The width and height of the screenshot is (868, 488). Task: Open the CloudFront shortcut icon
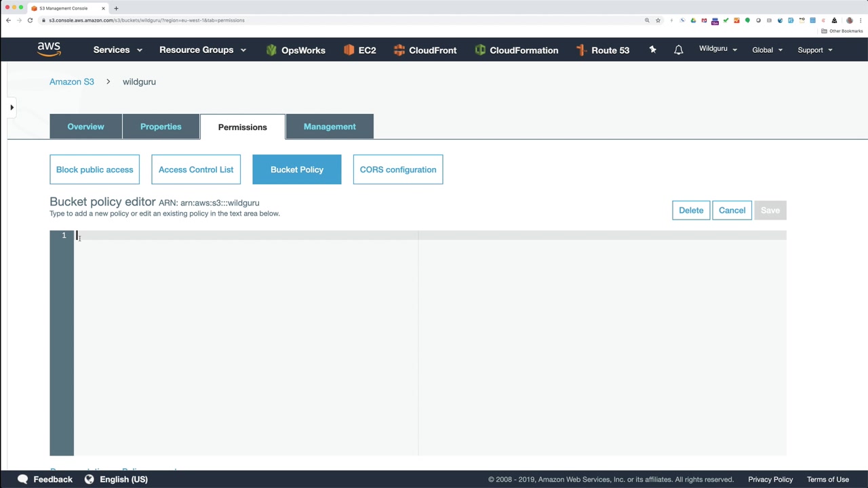399,50
